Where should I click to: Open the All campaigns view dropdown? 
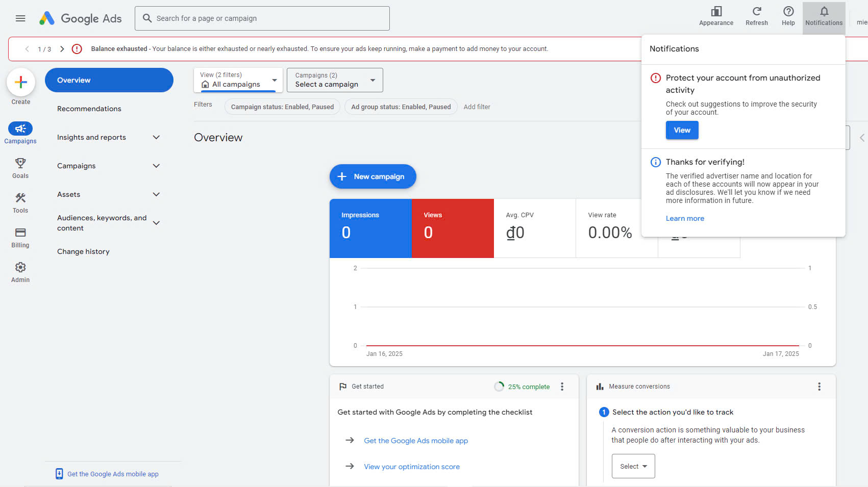(x=238, y=80)
